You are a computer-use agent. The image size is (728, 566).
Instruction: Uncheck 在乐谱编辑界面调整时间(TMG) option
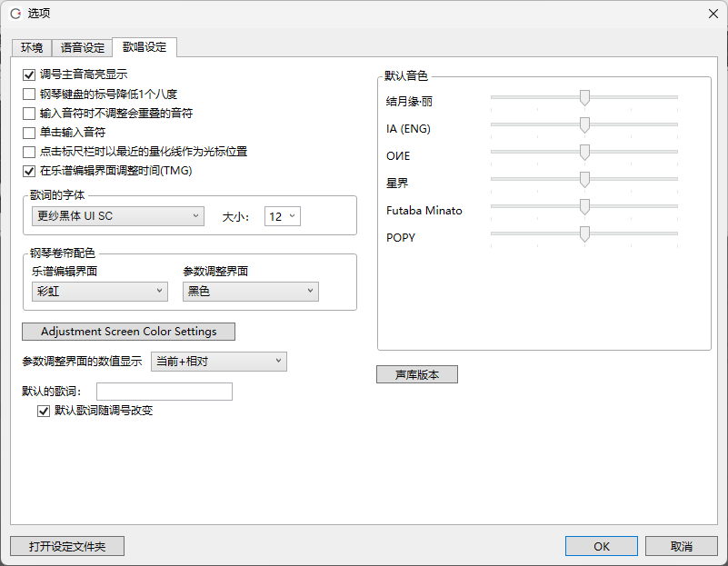pyautogui.click(x=29, y=171)
